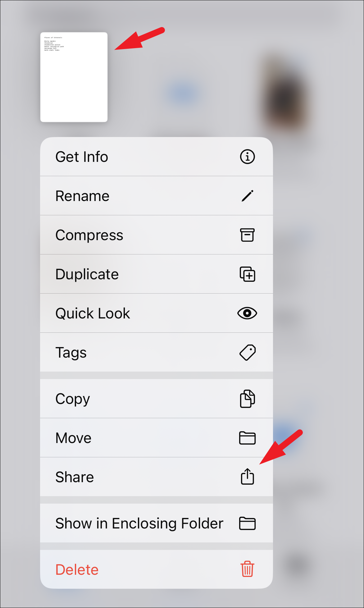
Task: Tap the Get Info circled-i icon
Action: (x=247, y=157)
